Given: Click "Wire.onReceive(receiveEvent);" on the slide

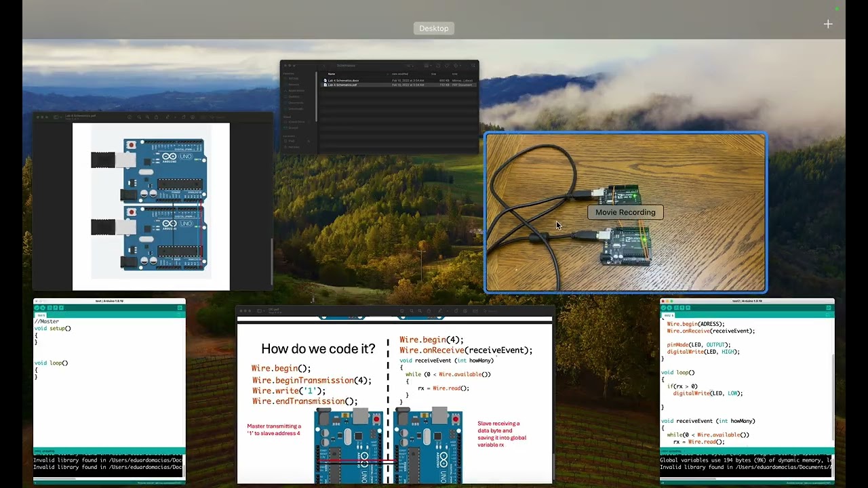Looking at the screenshot, I should [x=466, y=350].
